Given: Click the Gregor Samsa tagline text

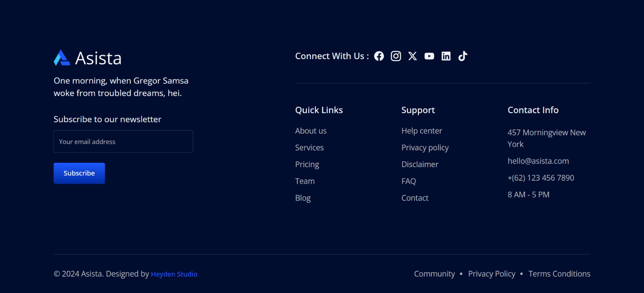Looking at the screenshot, I should [121, 87].
